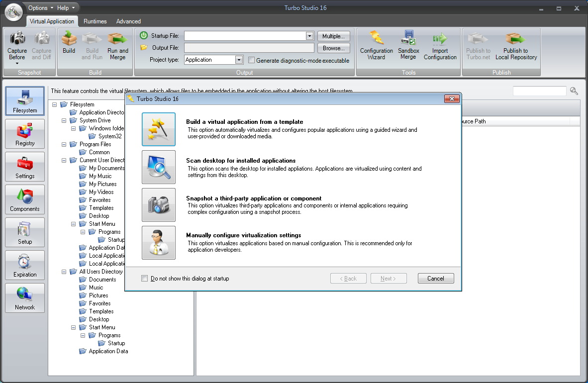Click the Output File folder icon
588x383 pixels.
pyautogui.click(x=144, y=48)
